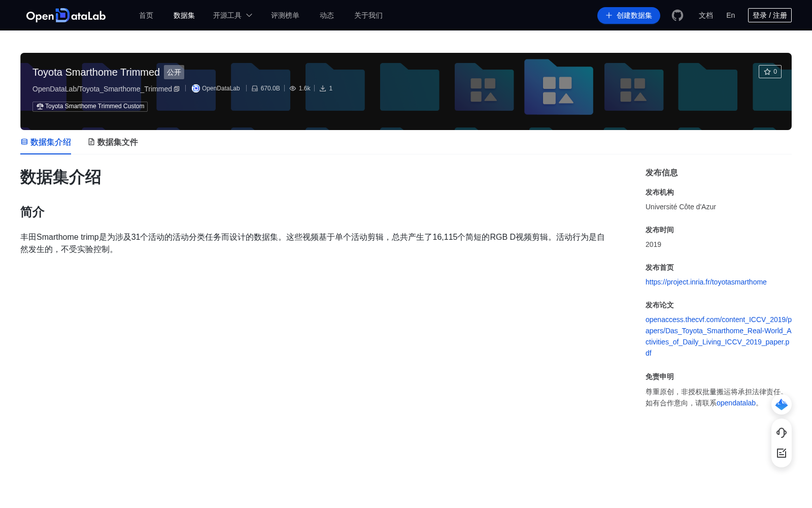Open 关于我们 navigation item
The width and height of the screenshot is (812, 508).
coord(368,15)
